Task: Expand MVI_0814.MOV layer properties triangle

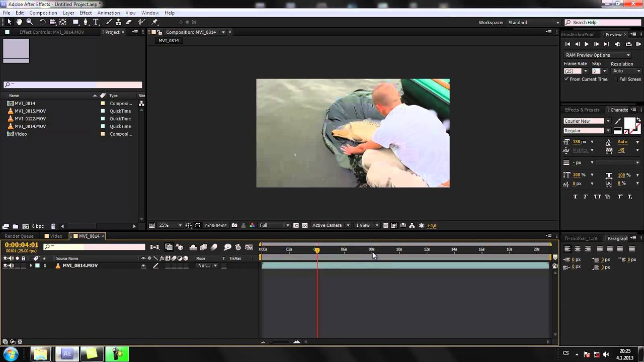Action: point(31,265)
